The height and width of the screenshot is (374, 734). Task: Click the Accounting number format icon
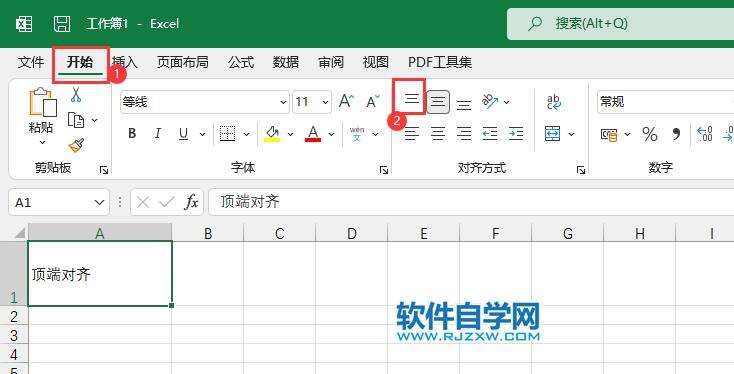(x=609, y=135)
